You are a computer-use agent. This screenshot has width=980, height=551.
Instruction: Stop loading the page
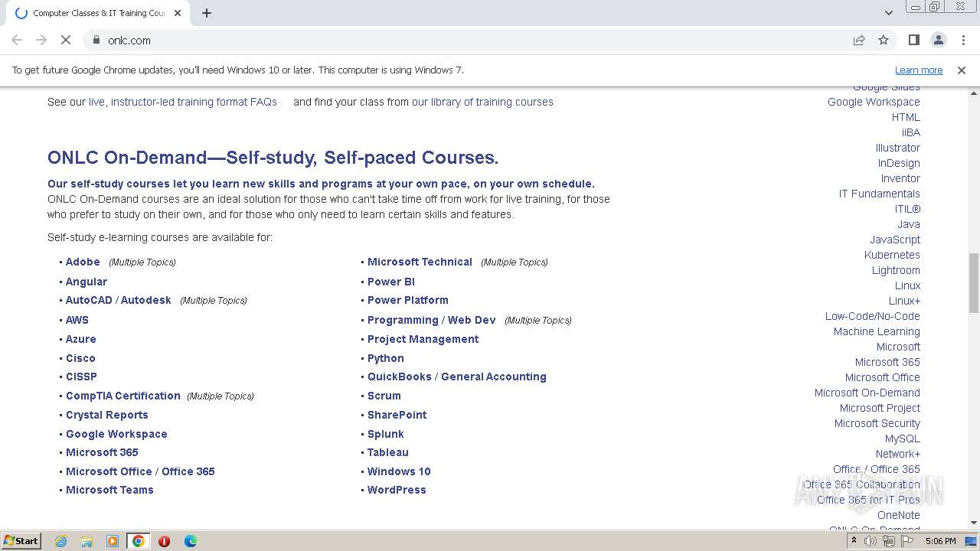[x=66, y=40]
